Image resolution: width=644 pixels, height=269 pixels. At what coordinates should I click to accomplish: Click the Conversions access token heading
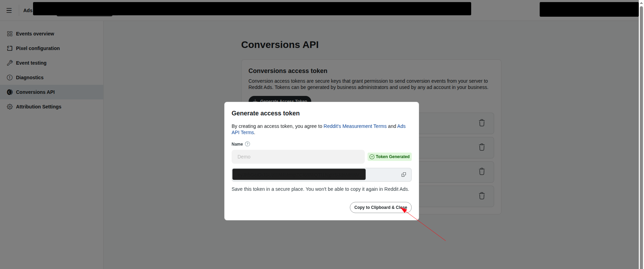tap(288, 71)
